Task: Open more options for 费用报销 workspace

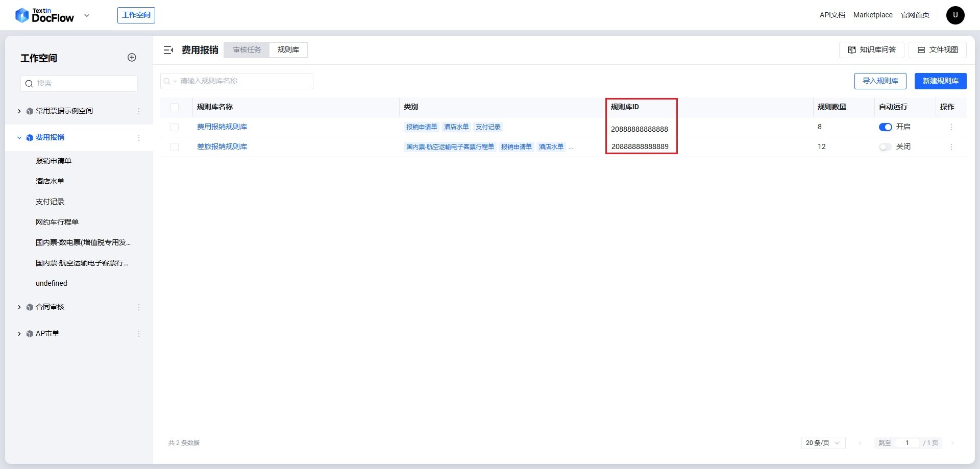Action: 139,138
